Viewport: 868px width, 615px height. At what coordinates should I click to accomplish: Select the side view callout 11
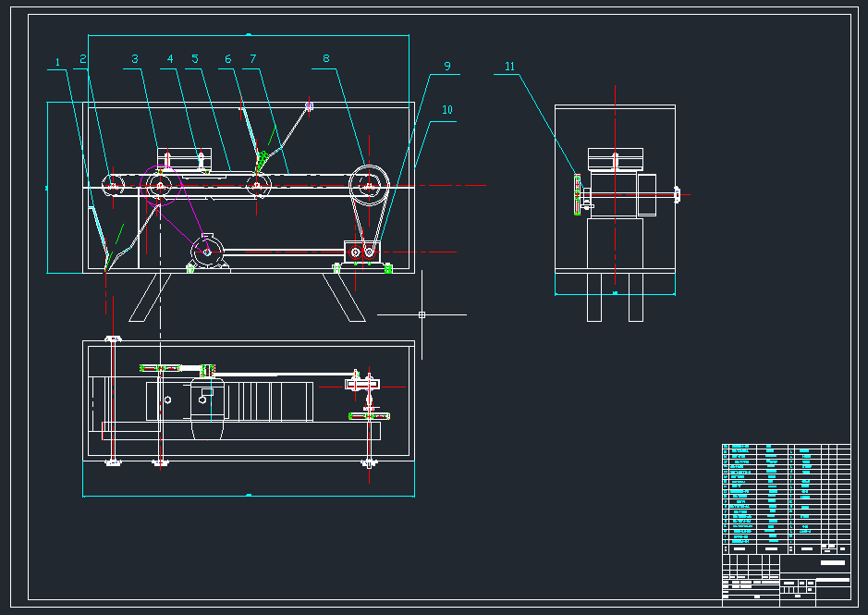(x=510, y=67)
